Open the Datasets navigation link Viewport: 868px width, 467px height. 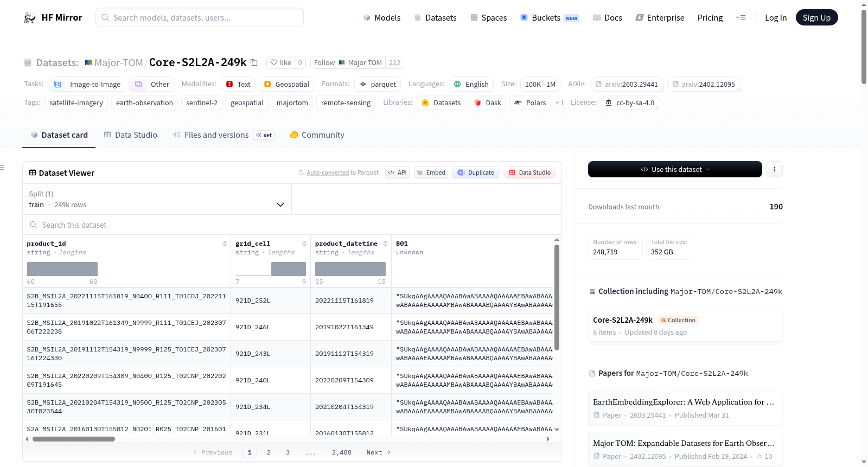click(435, 18)
